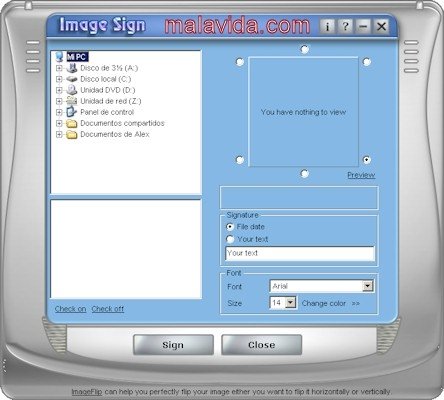Image resolution: width=444 pixels, height=400 pixels.
Task: Select Documentos de Alex text label
Action: [115, 134]
